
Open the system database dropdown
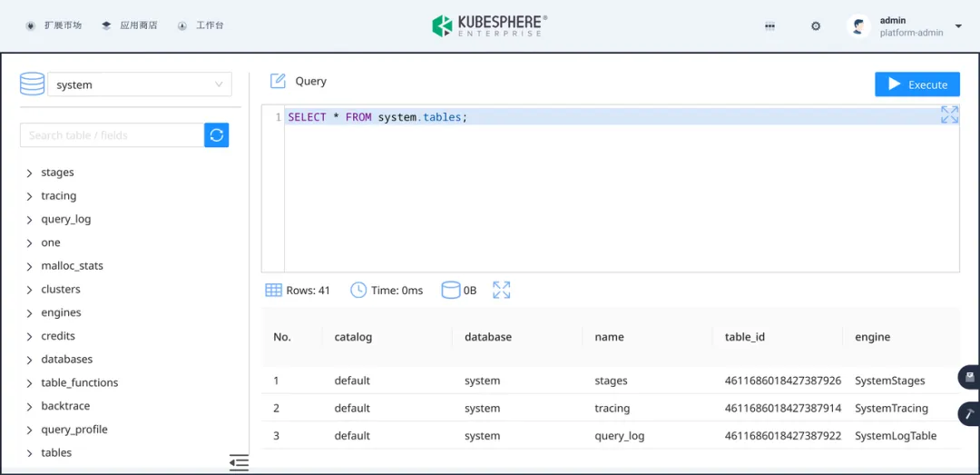140,84
